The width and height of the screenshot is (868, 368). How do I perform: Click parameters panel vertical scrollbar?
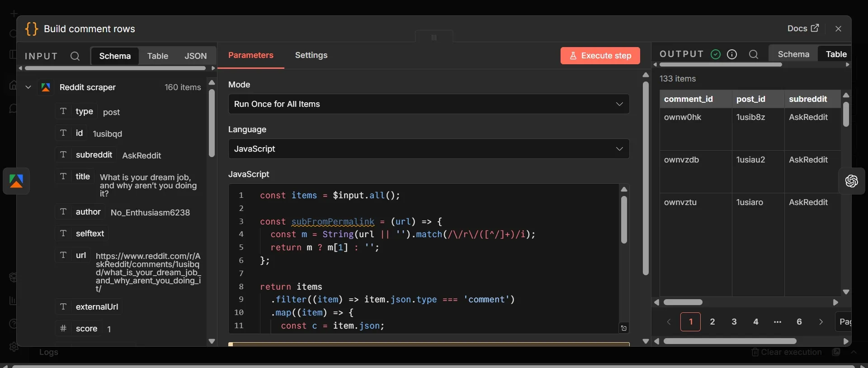(646, 178)
